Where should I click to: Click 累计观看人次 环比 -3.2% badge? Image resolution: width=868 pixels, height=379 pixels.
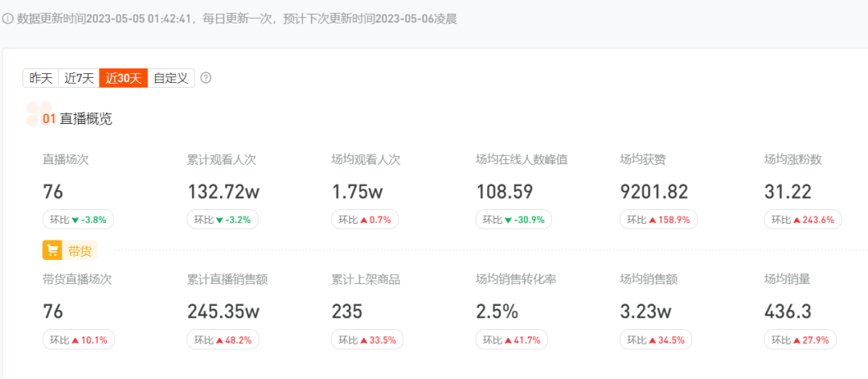223,220
